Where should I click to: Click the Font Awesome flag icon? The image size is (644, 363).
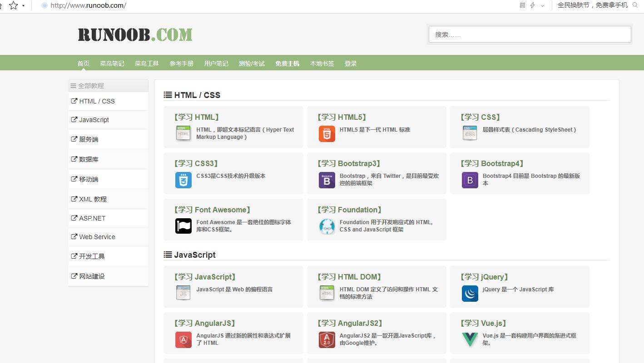pos(183,226)
